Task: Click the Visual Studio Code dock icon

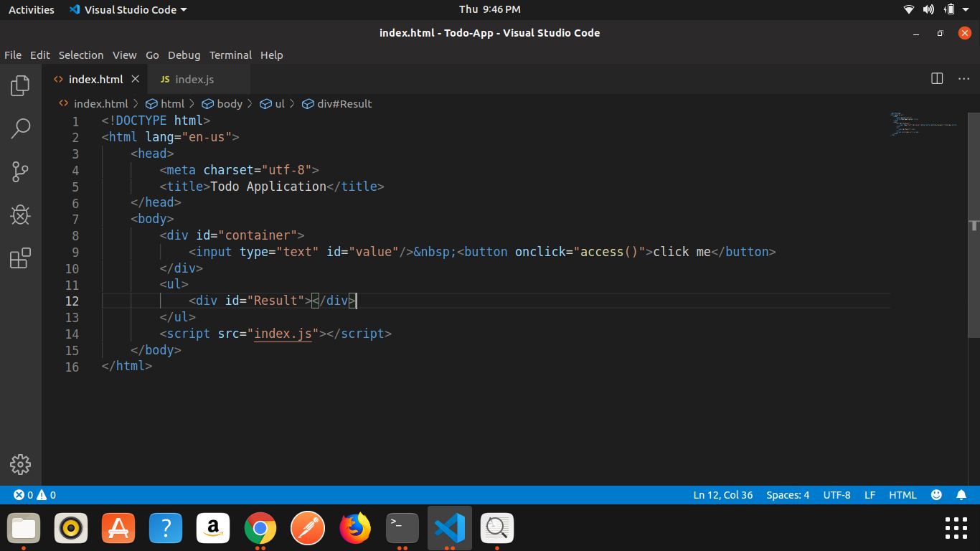Action: tap(450, 529)
